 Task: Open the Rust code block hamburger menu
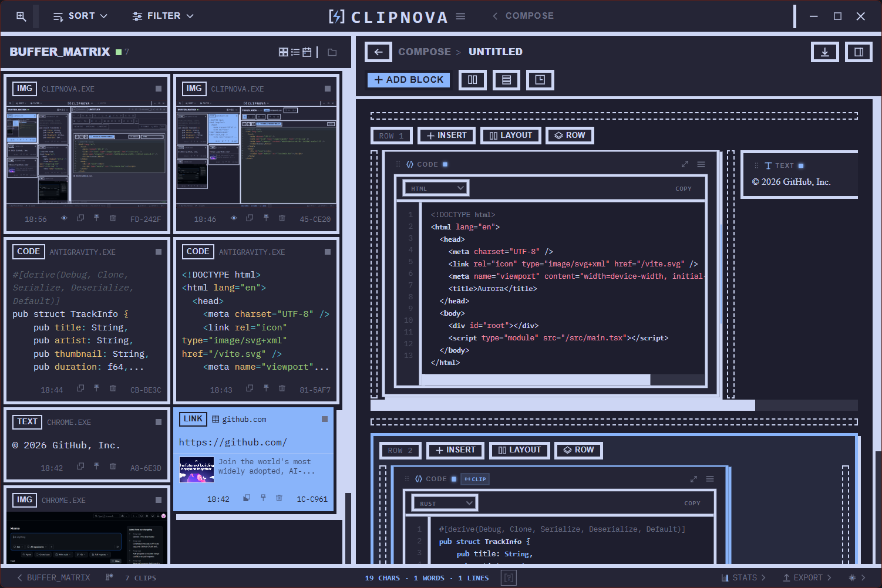pyautogui.click(x=710, y=479)
